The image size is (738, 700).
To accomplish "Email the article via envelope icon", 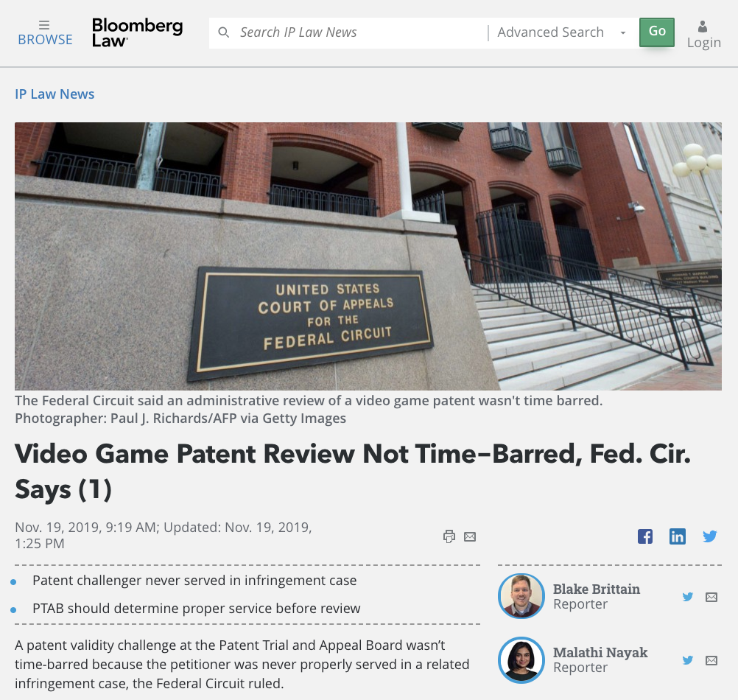I will point(470,536).
